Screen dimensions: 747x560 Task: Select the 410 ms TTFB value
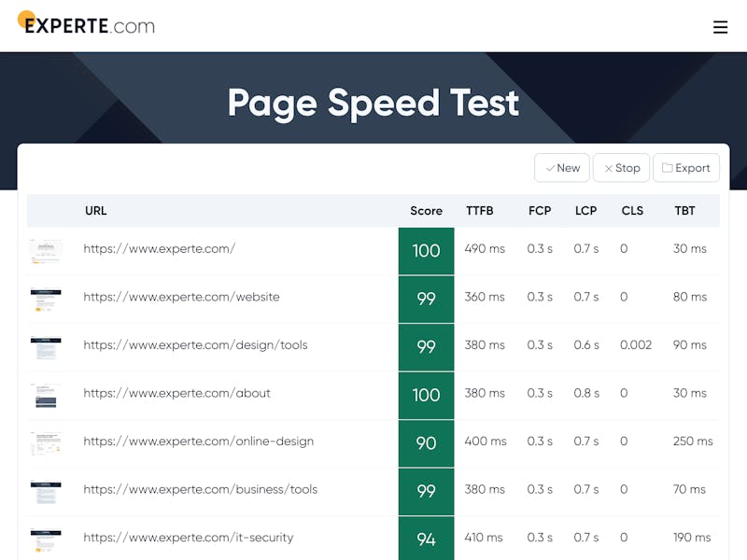pyautogui.click(x=484, y=538)
